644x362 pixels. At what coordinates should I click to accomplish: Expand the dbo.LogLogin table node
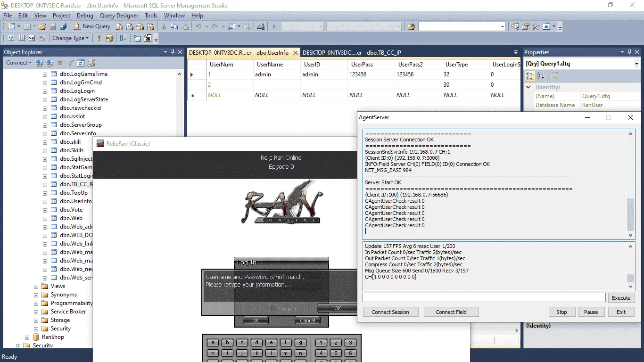(45, 91)
